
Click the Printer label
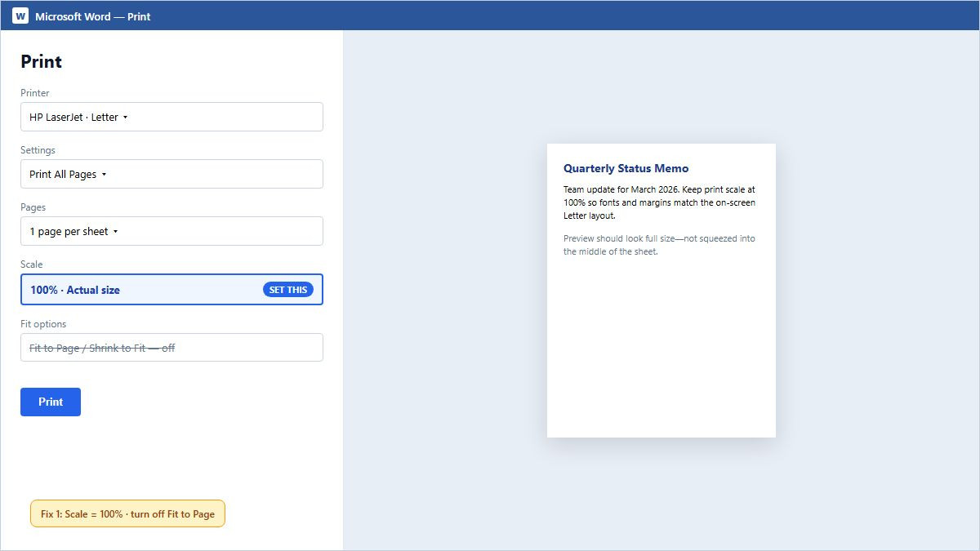tap(35, 93)
